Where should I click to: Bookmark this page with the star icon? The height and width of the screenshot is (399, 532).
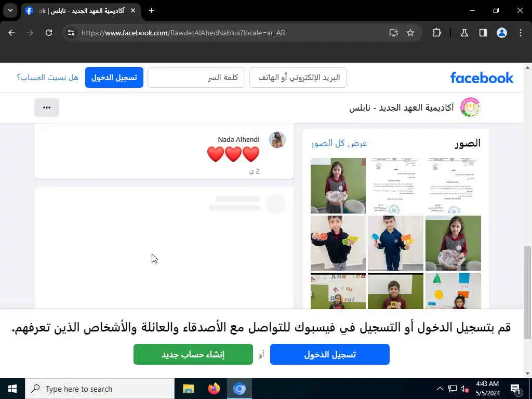410,33
